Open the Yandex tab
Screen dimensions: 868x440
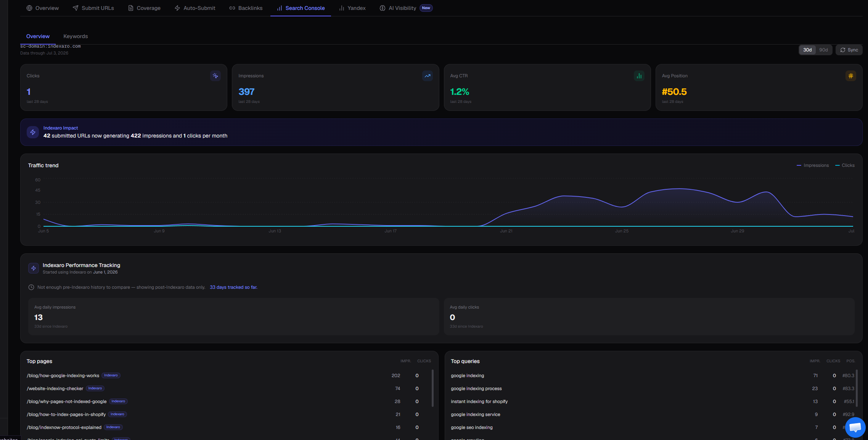(352, 8)
